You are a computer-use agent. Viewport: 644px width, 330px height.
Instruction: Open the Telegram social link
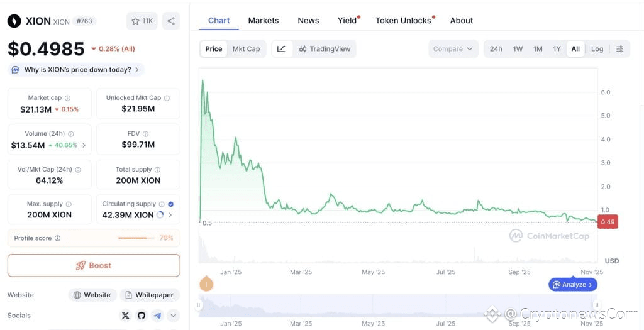click(157, 316)
